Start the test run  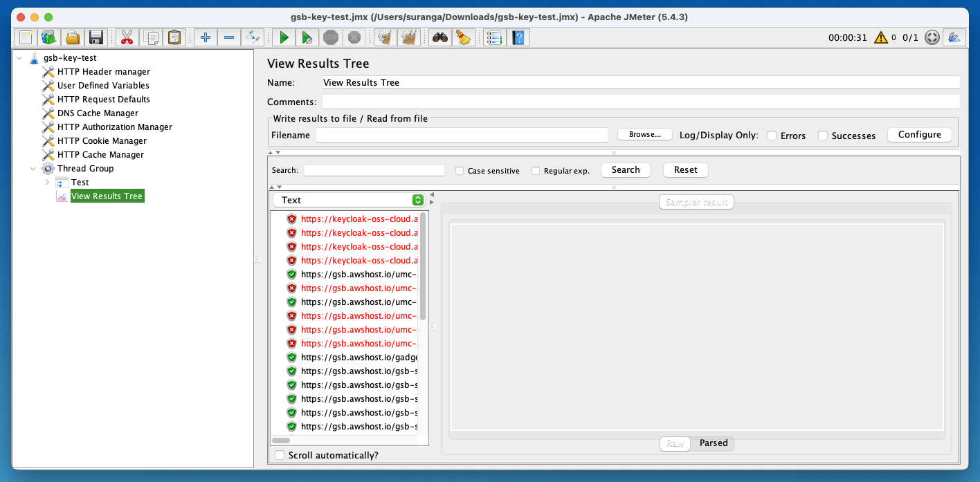coord(284,37)
